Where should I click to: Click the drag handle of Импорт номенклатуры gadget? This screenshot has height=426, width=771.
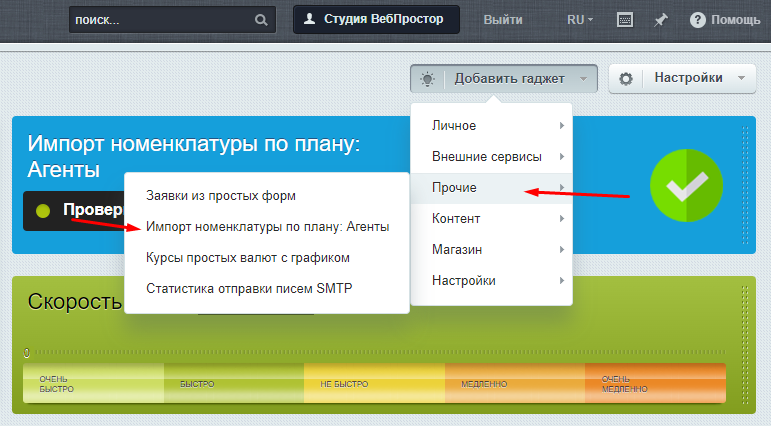click(745, 185)
